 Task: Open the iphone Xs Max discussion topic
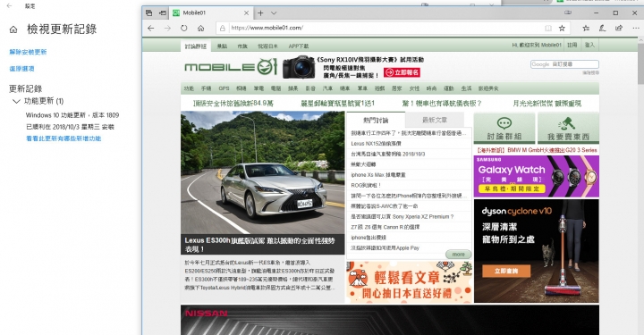click(378, 175)
